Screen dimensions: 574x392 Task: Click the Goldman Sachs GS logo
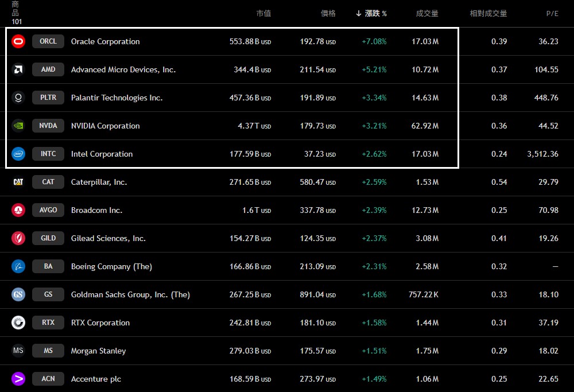coord(18,294)
